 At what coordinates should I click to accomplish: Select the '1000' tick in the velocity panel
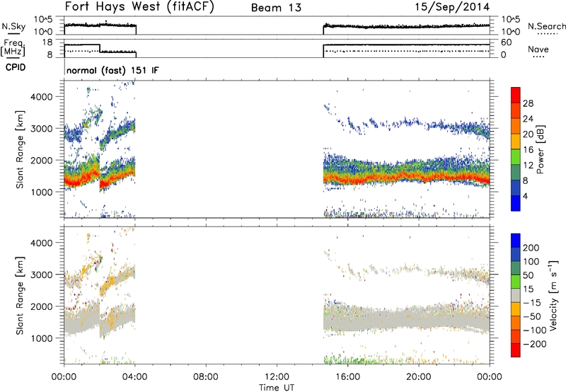(x=41, y=338)
